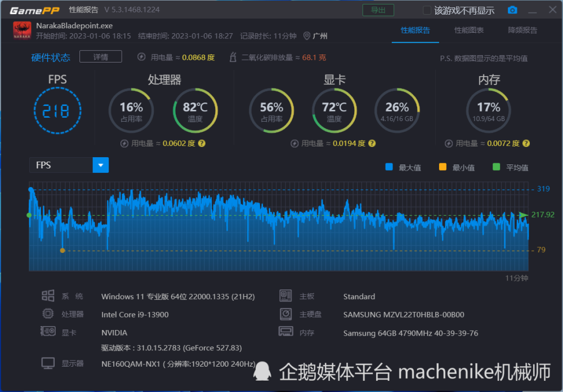Click the help icon beside 0.0602 度

coord(202,144)
